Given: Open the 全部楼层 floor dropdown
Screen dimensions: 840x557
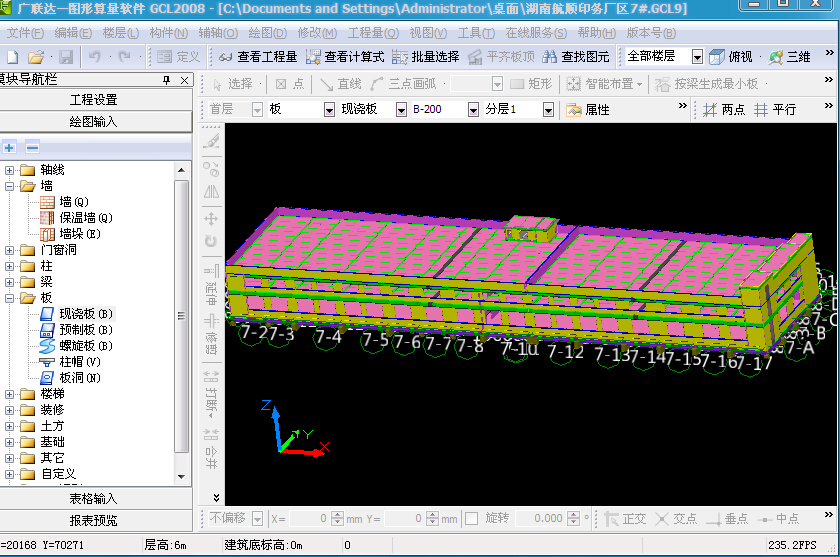Looking at the screenshot, I should click(697, 57).
